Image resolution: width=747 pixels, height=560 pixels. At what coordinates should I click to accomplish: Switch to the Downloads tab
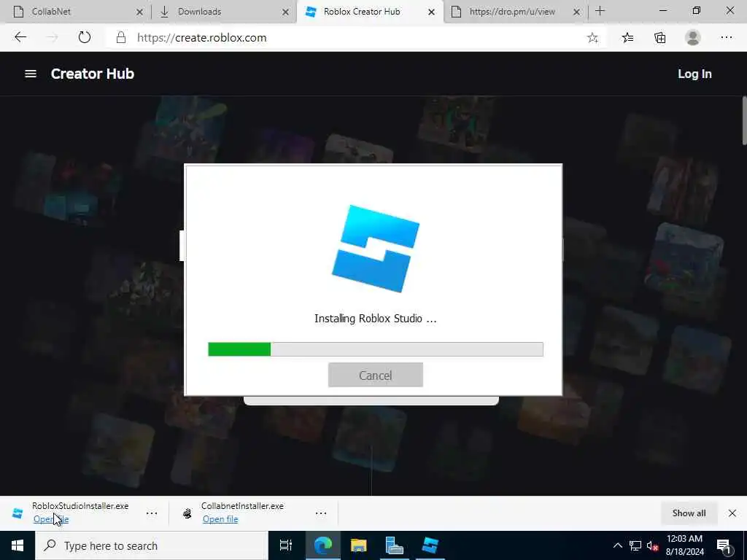click(223, 12)
